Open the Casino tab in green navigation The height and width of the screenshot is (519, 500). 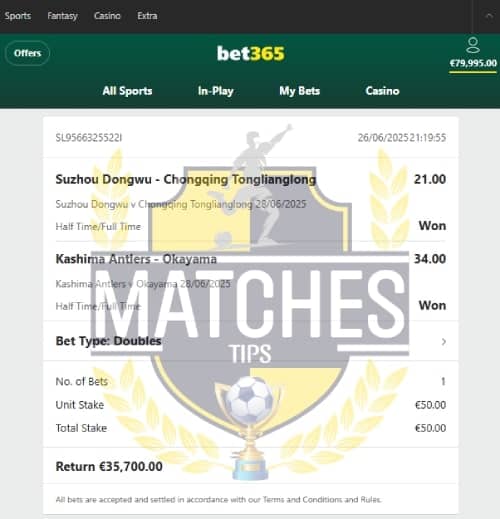coord(382,91)
